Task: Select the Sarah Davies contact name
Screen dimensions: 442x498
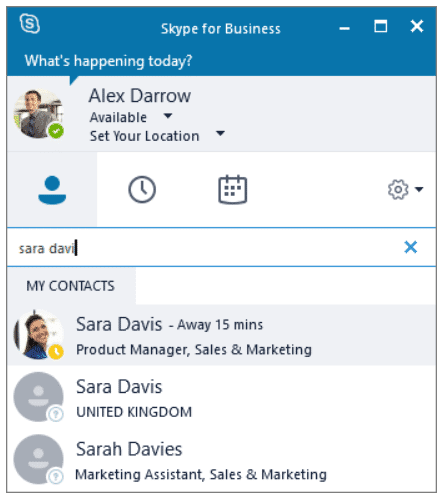Action: 129,449
